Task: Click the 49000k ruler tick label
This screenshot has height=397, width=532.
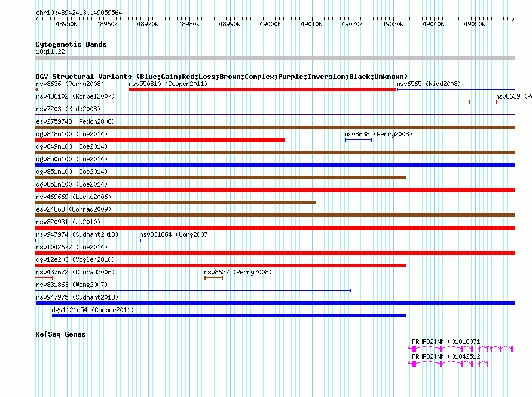Action: (270, 24)
